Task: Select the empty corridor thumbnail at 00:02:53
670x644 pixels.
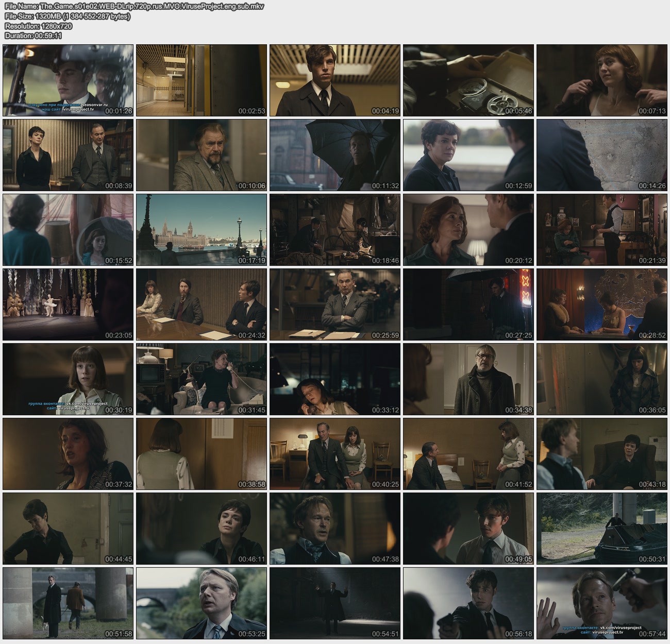Action: (x=202, y=80)
